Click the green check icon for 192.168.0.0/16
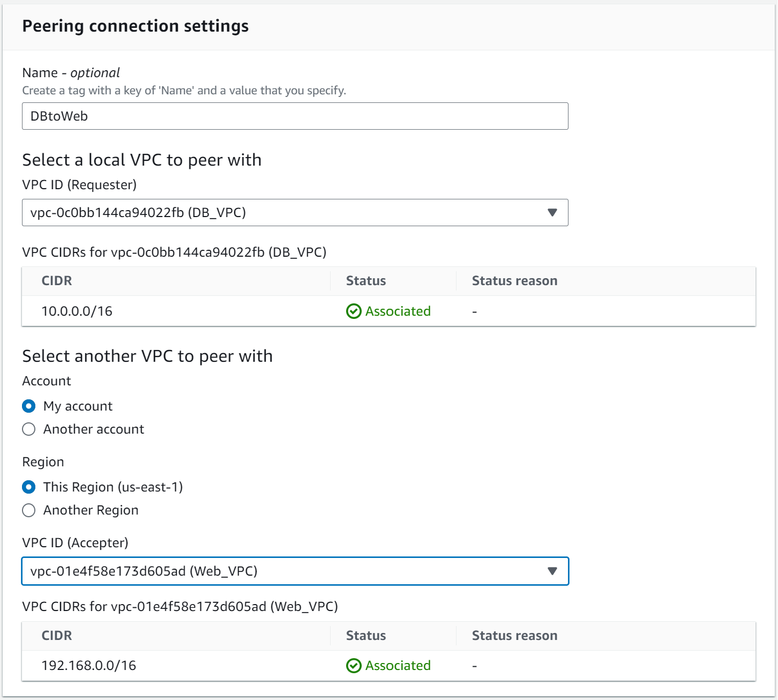778x700 pixels. coord(354,666)
